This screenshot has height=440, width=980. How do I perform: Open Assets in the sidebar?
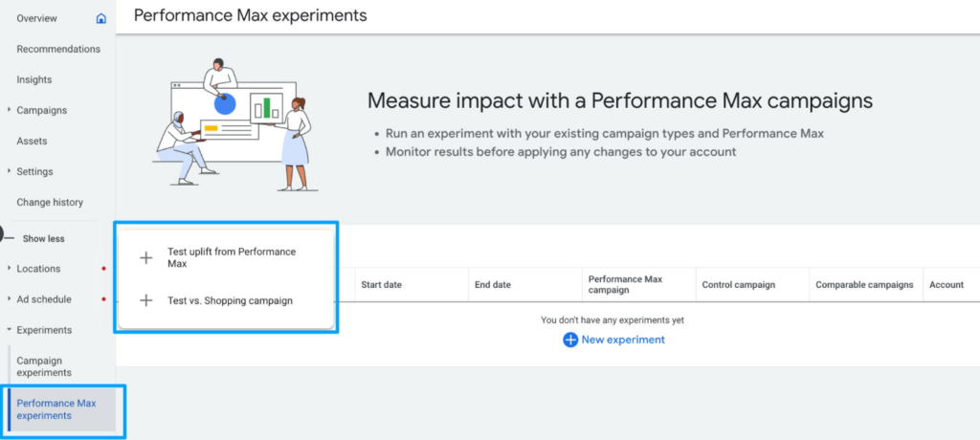pos(32,141)
